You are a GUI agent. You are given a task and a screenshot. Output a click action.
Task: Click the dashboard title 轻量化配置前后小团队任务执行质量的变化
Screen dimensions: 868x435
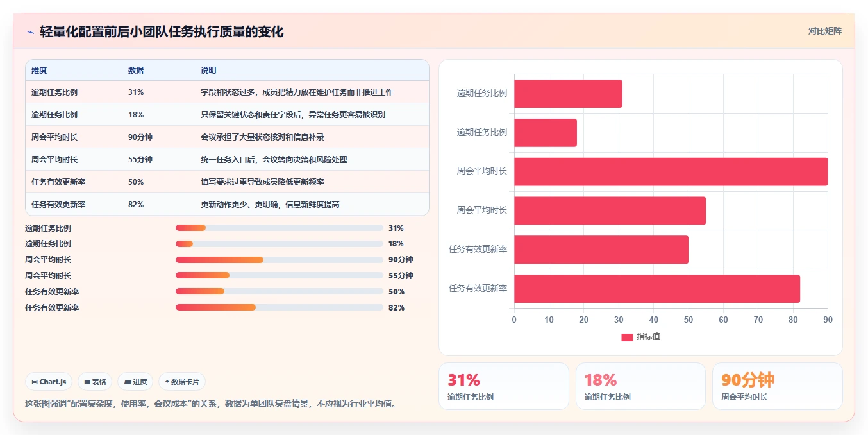click(x=162, y=31)
